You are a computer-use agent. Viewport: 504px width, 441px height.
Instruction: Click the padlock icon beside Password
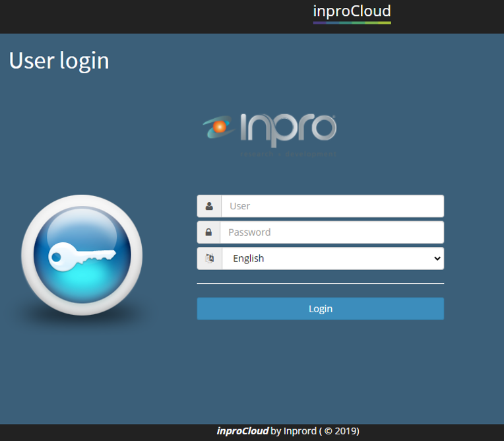point(208,232)
